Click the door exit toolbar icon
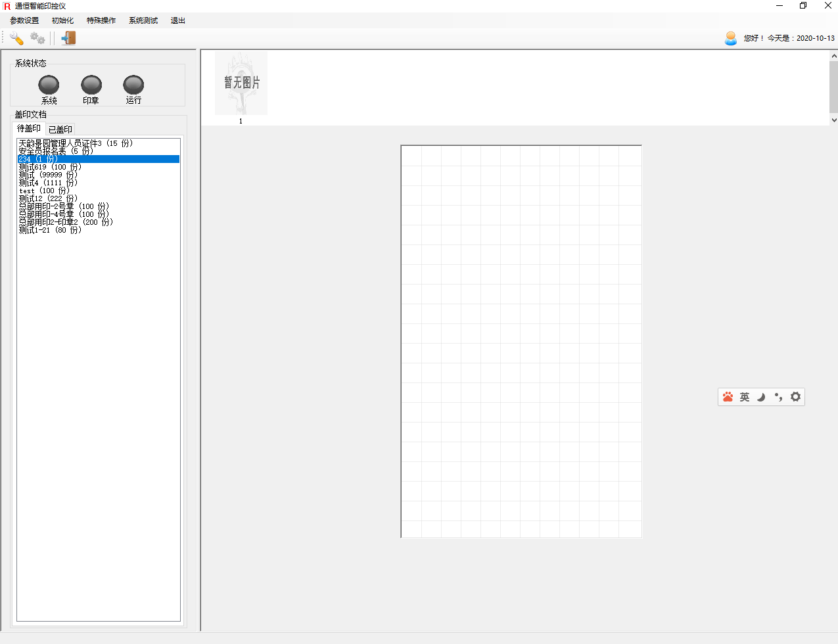This screenshot has height=644, width=838. [x=68, y=38]
